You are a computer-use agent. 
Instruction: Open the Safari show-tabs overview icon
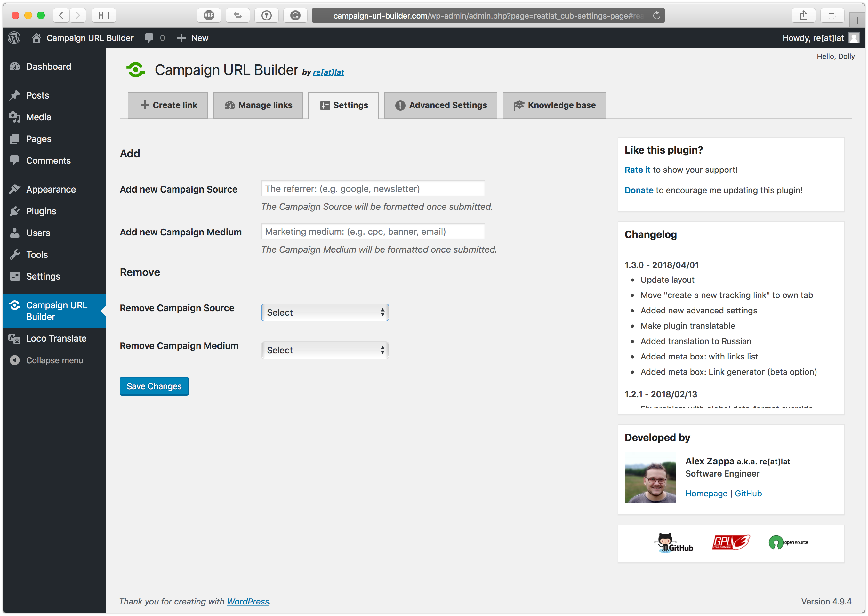(x=832, y=16)
